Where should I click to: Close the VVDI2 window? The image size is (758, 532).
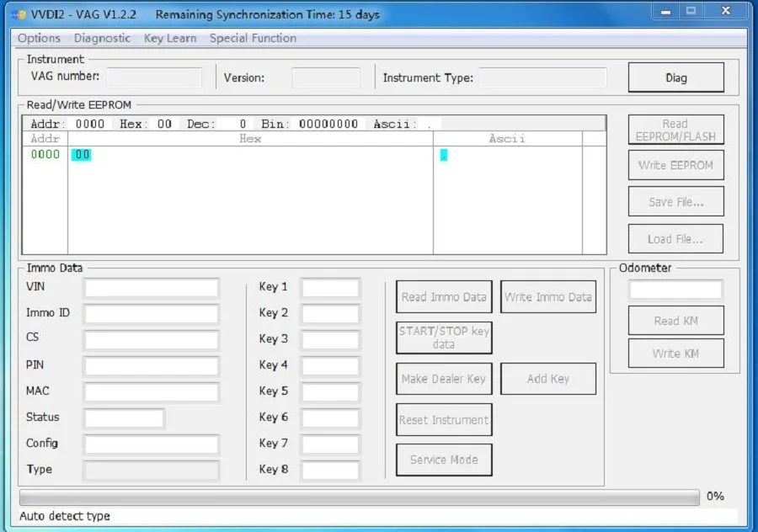tap(726, 11)
